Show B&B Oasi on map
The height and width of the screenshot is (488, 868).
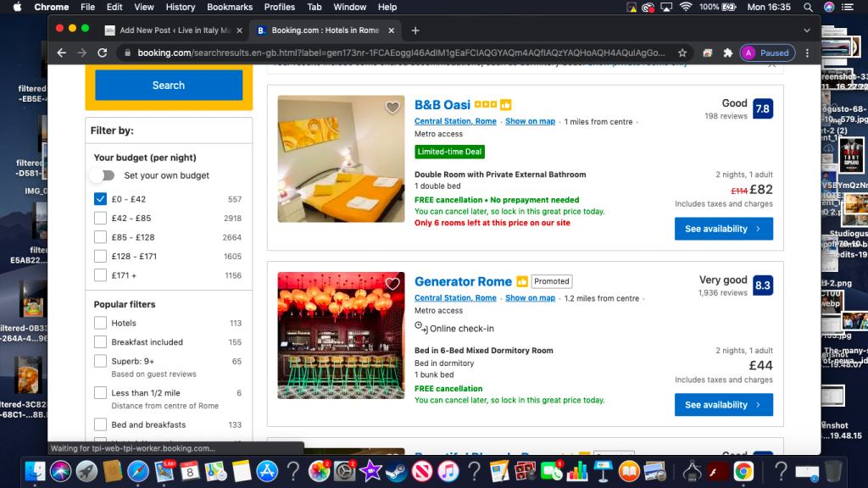[531, 121]
